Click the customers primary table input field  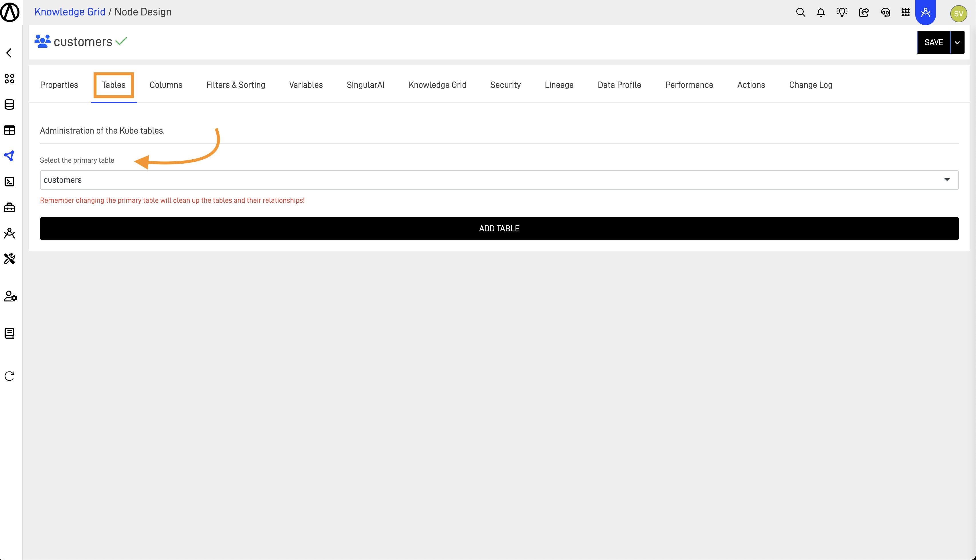click(499, 180)
